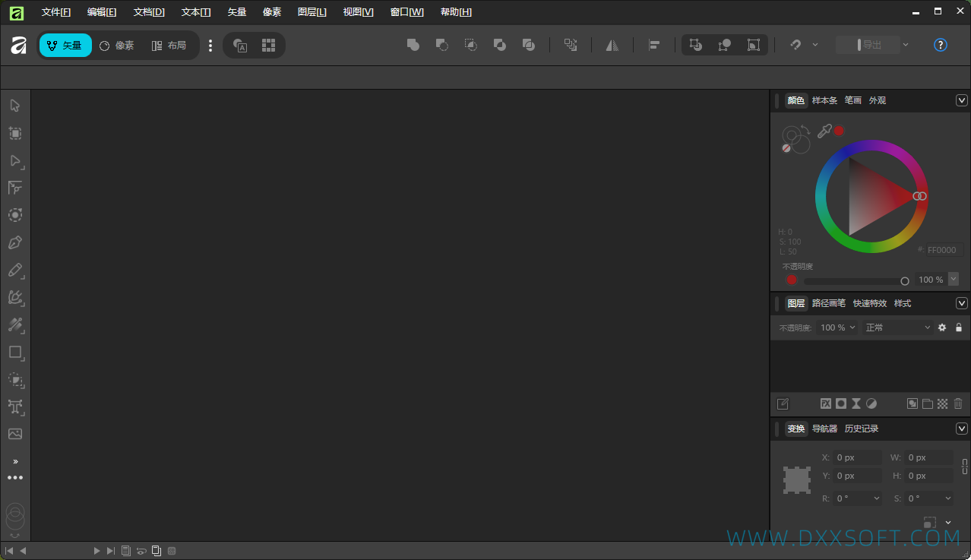Open the alignment options icon
The height and width of the screenshot is (560, 971).
[653, 45]
